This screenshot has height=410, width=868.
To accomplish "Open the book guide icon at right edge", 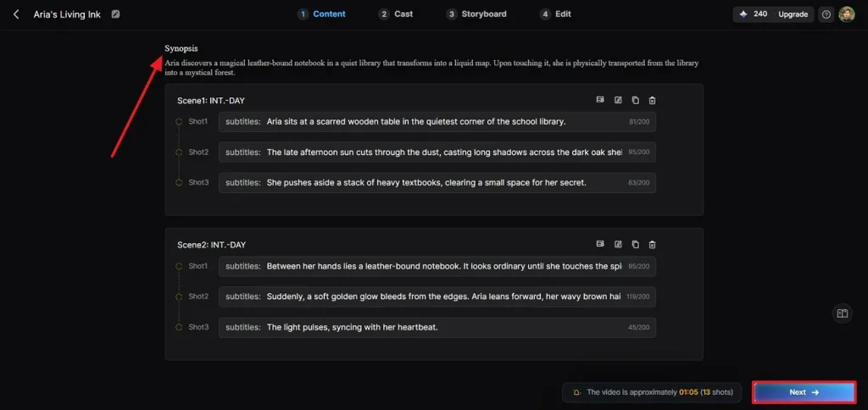I will click(842, 313).
